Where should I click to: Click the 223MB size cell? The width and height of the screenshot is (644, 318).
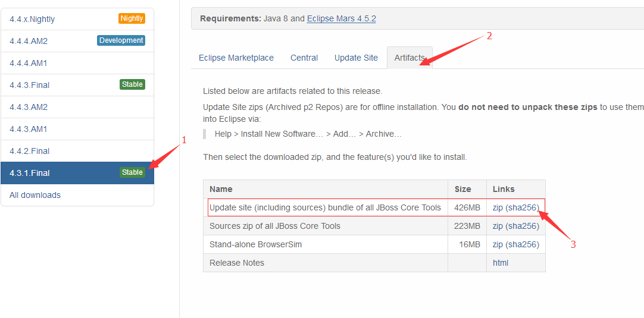click(467, 226)
